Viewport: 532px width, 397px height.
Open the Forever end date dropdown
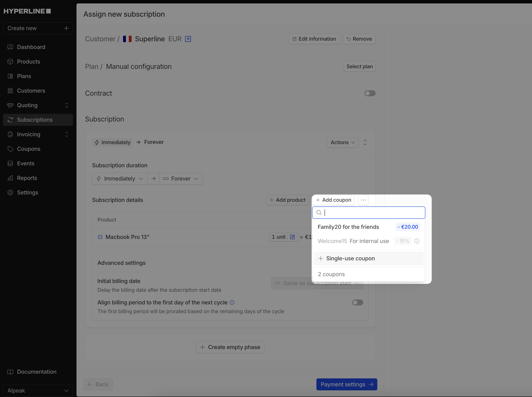pyautogui.click(x=181, y=179)
